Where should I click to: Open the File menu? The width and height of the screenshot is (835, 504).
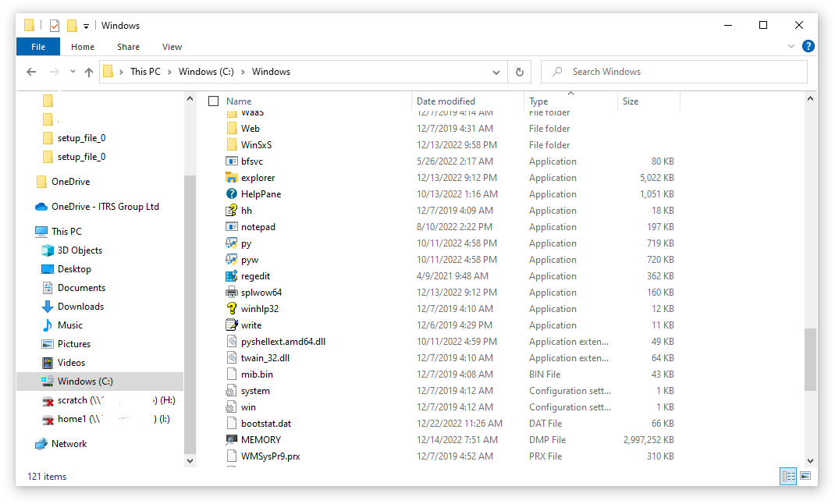[x=37, y=47]
